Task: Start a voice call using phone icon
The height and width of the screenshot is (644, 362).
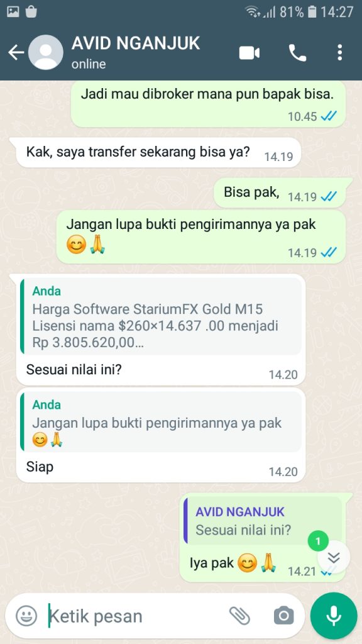Action: (297, 53)
